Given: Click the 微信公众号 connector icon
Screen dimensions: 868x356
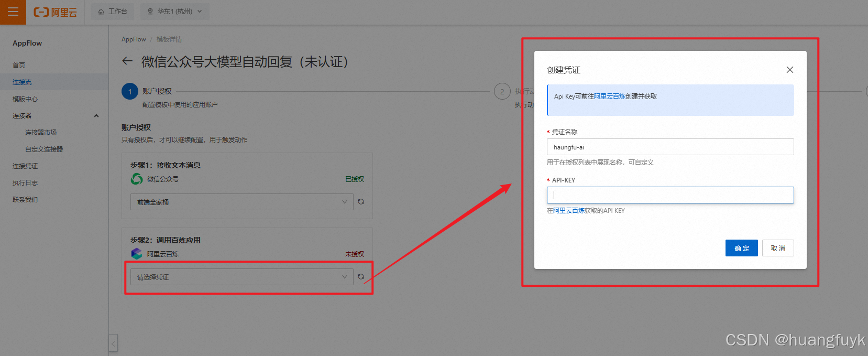Looking at the screenshot, I should 137,179.
